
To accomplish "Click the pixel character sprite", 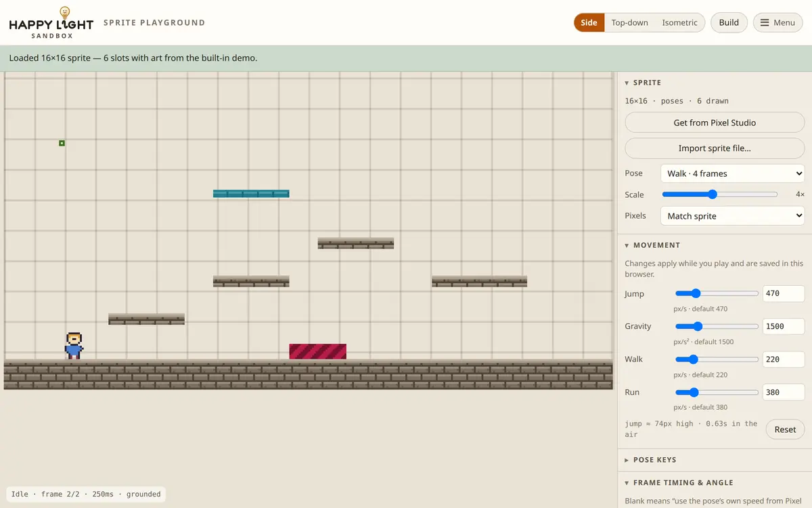I will click(x=74, y=345).
